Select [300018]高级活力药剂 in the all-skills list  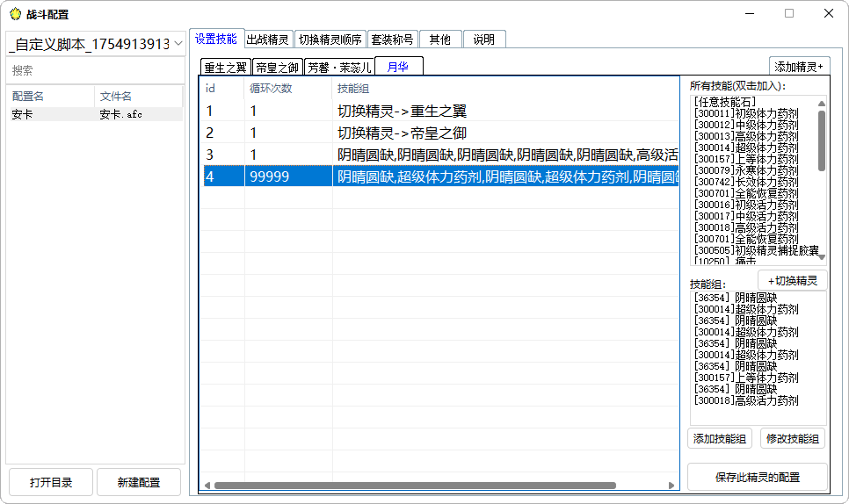pyautogui.click(x=745, y=227)
